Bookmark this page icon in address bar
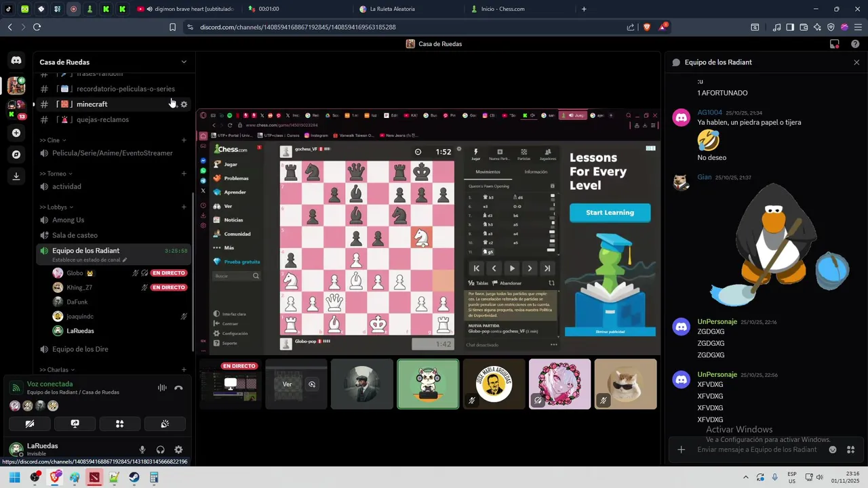 tap(173, 27)
